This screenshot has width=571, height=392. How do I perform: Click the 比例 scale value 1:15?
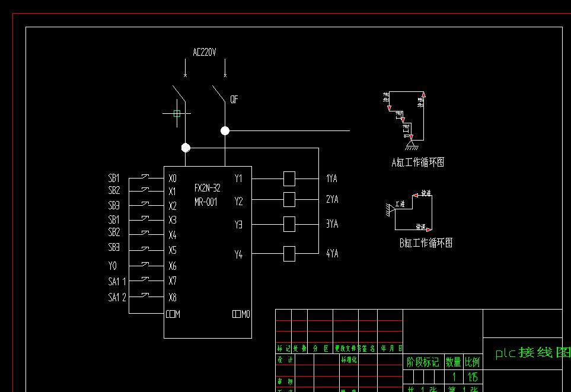pos(473,377)
